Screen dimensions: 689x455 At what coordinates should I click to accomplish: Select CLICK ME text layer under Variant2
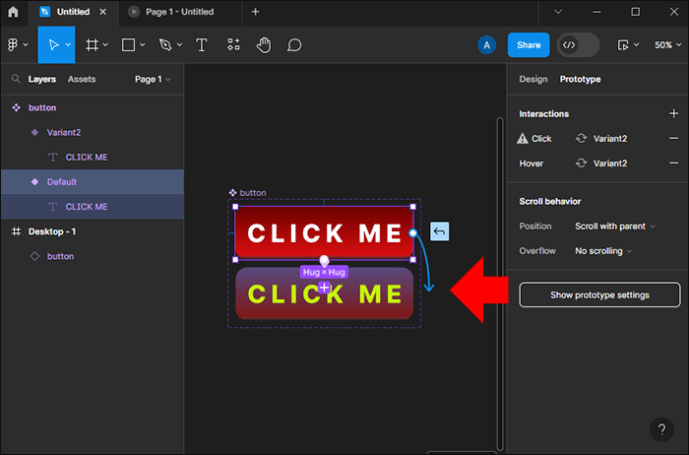[92, 157]
